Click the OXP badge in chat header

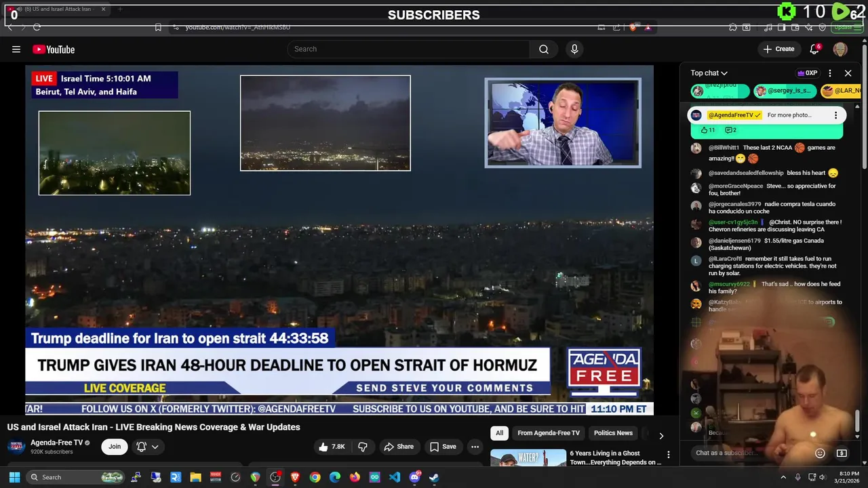pos(807,73)
